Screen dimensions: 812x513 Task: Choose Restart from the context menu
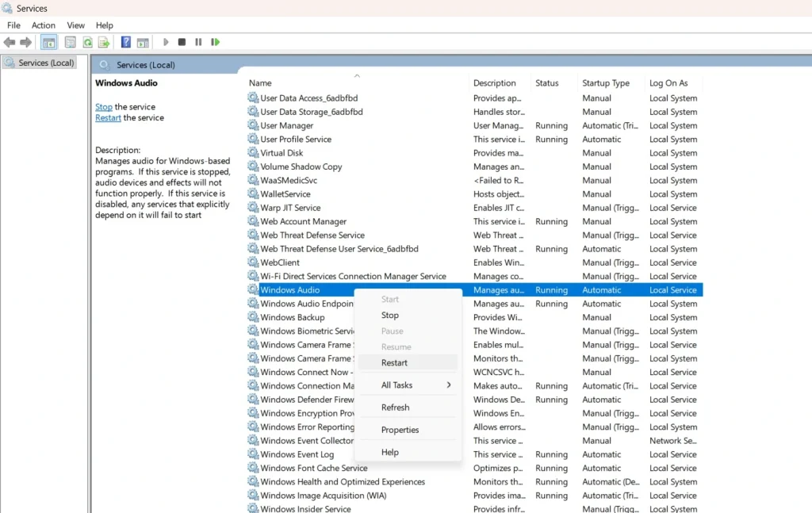396,362
